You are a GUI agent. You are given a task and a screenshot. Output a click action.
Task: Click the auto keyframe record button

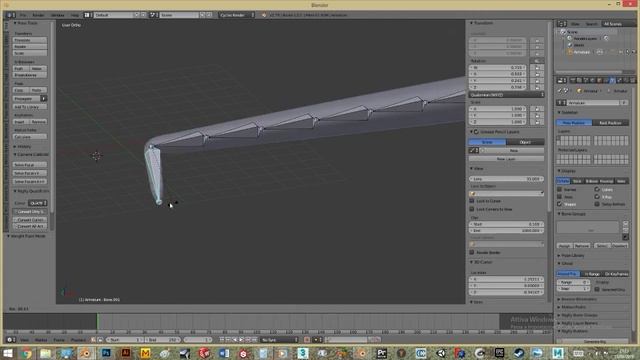pyautogui.click(x=307, y=340)
